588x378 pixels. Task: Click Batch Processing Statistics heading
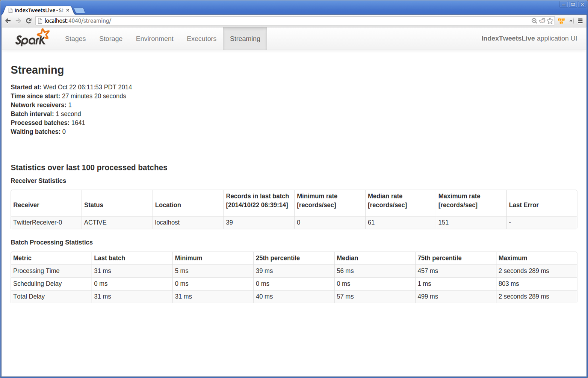51,242
